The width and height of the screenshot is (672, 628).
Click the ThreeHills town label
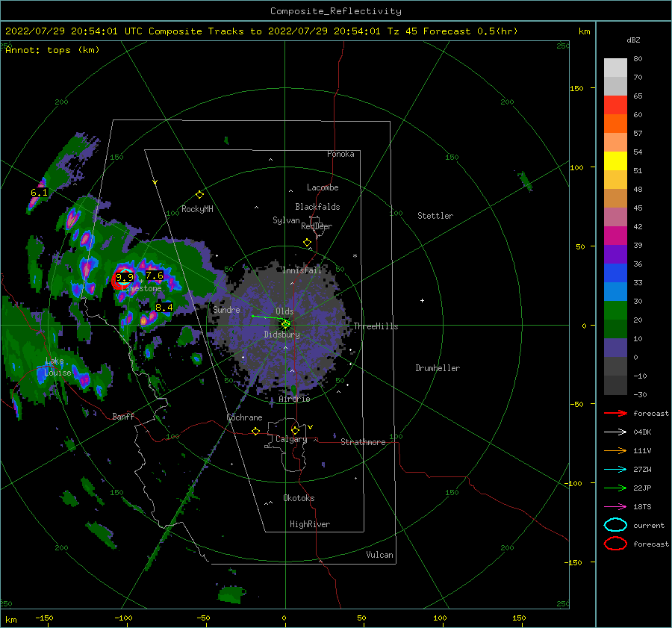click(376, 326)
